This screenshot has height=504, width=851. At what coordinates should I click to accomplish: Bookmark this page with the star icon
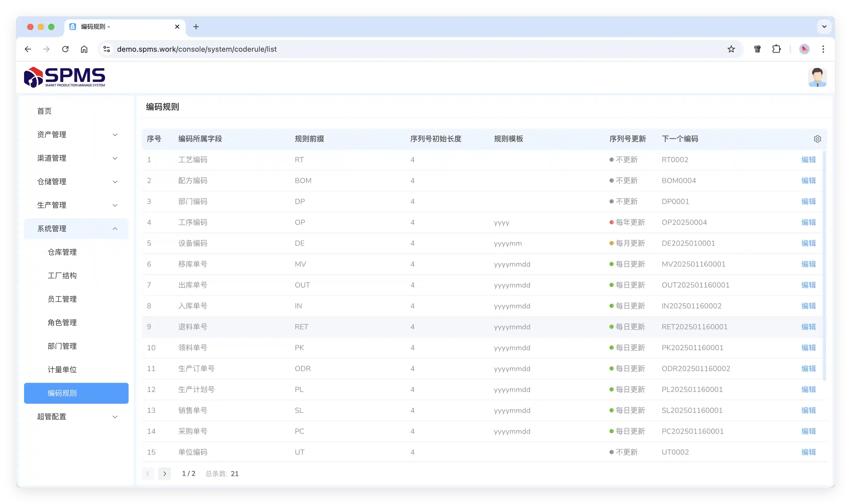point(731,49)
